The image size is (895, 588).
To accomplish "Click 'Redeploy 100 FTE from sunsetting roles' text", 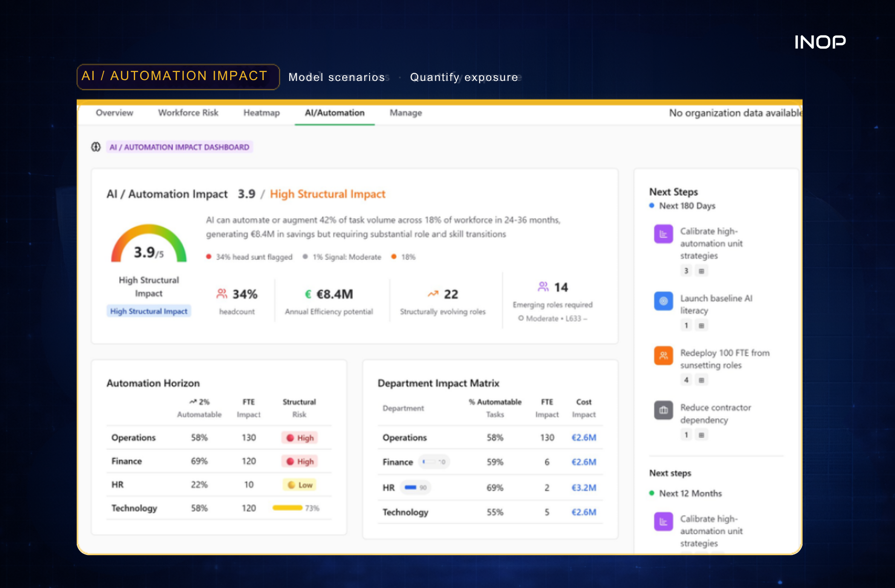I will 725,359.
